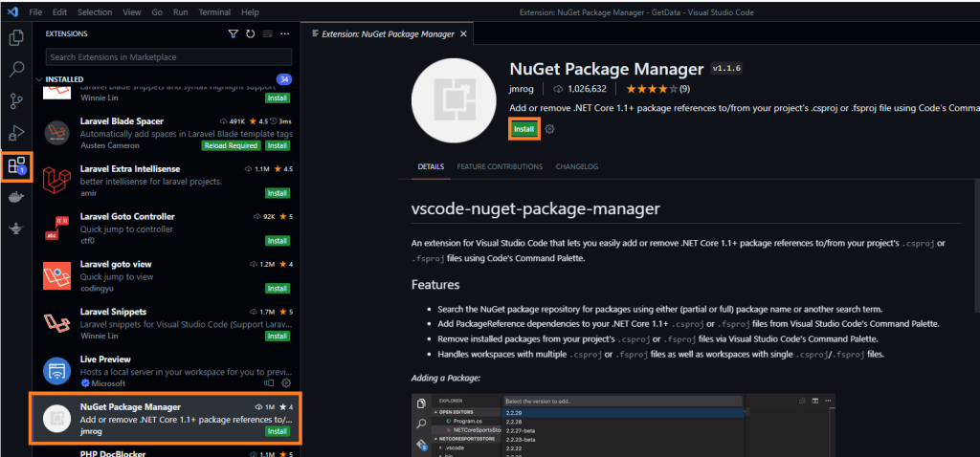Open the Terminal menu
980x457 pixels.
coord(213,11)
